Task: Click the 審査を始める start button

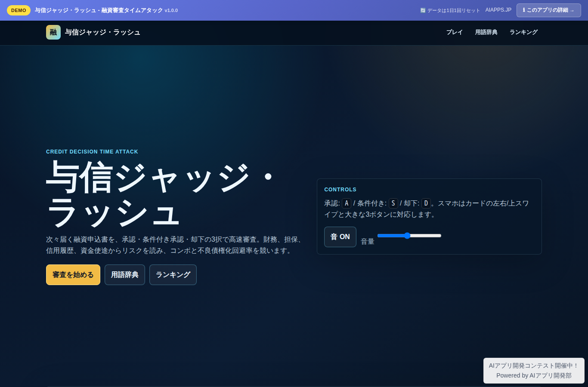Action: pyautogui.click(x=73, y=275)
